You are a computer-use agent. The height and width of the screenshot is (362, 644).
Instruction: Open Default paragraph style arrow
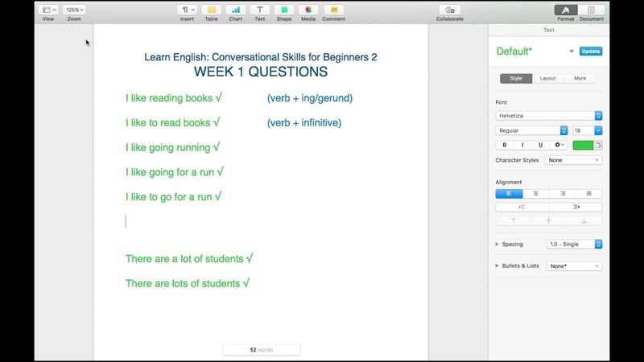coord(572,51)
